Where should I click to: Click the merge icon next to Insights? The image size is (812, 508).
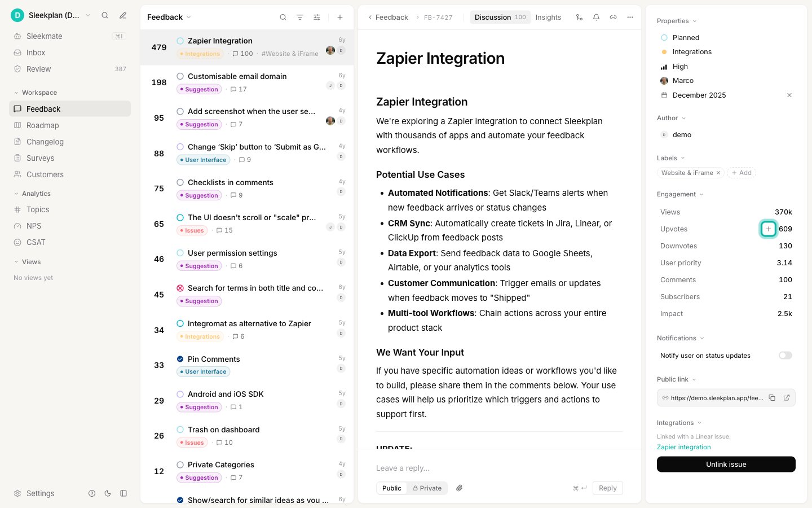579,17
